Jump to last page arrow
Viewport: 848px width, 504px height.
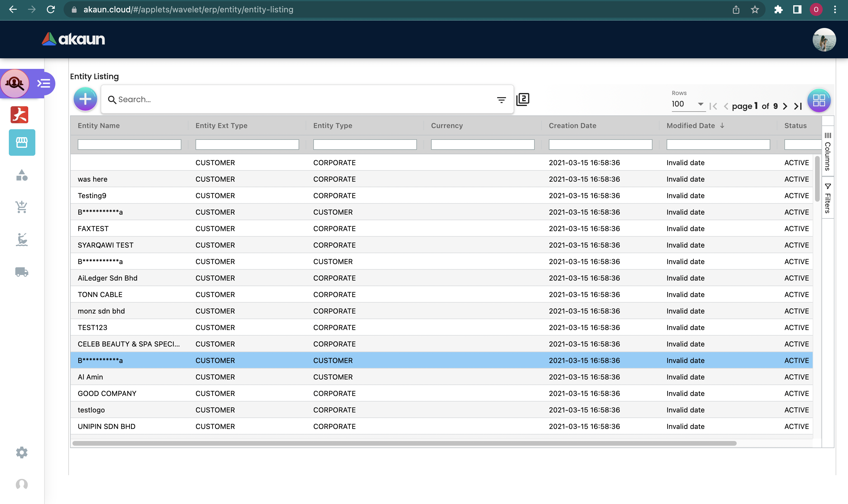click(798, 106)
